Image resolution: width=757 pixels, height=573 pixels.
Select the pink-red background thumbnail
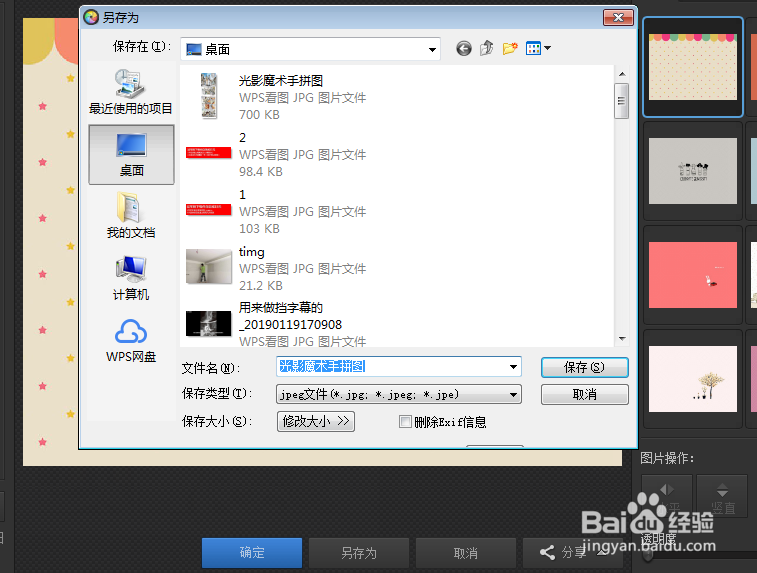[693, 275]
